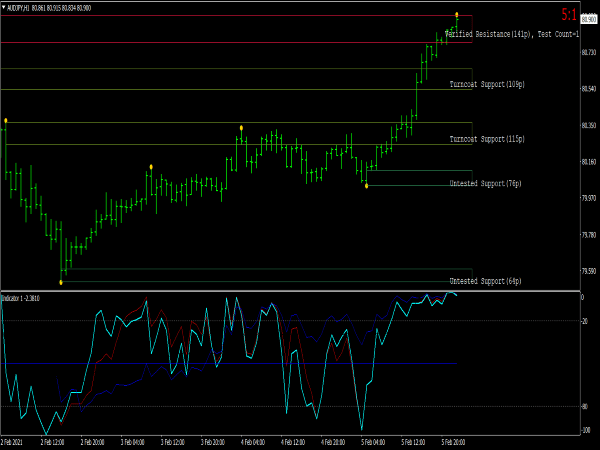Click the yellow fractal dot above the 4 Feb high
The image size is (600, 450).
click(241, 127)
